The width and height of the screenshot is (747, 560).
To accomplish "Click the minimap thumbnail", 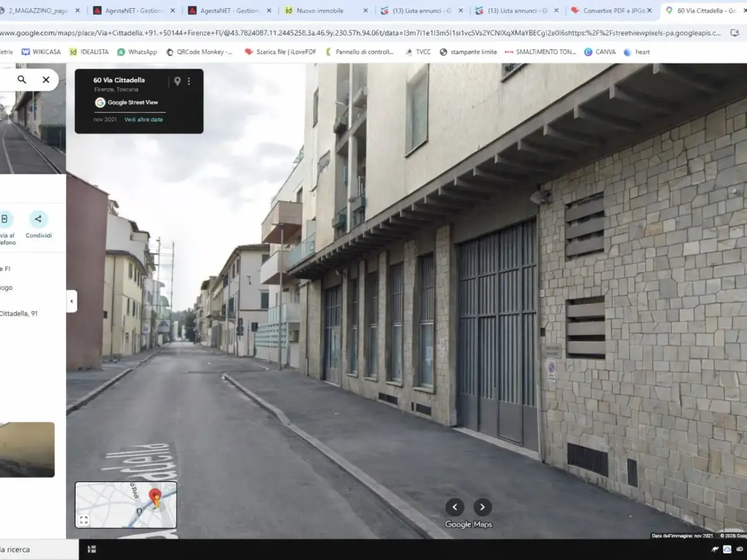I will [x=126, y=505].
